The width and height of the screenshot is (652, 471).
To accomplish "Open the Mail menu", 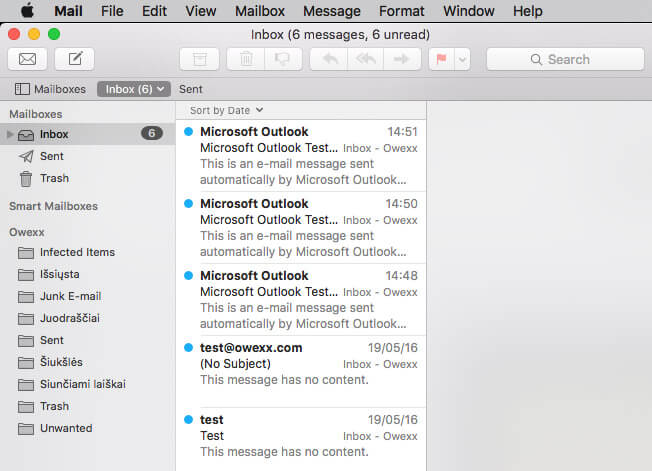I will click(x=68, y=11).
